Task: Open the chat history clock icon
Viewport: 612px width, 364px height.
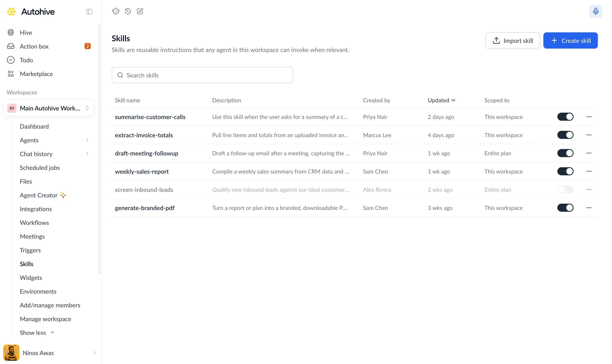Action: coord(128,11)
